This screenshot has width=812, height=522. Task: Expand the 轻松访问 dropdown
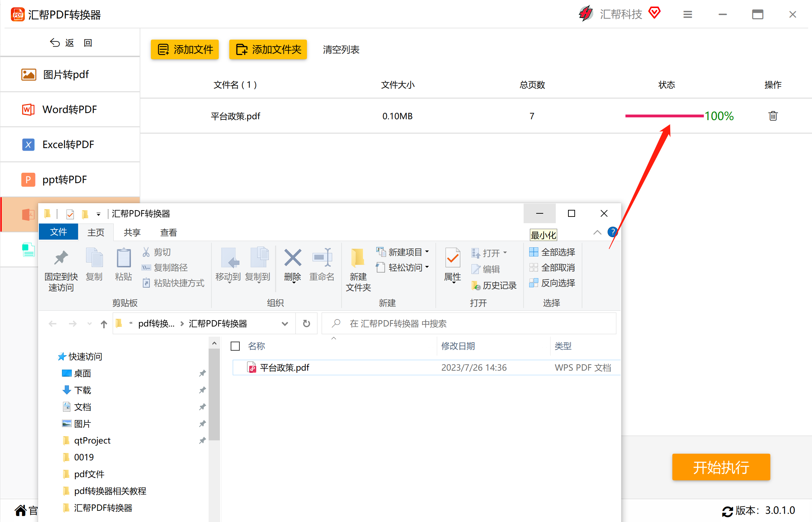click(427, 267)
